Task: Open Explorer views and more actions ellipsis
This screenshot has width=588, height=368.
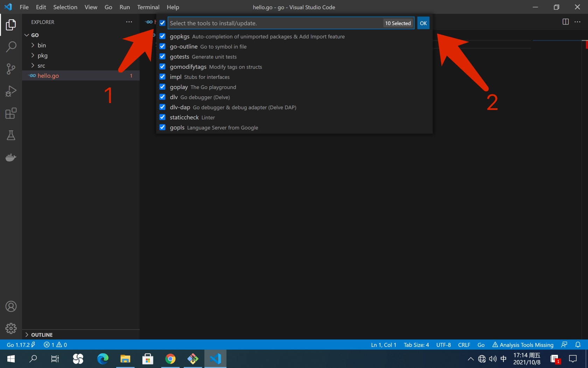Action: (129, 22)
